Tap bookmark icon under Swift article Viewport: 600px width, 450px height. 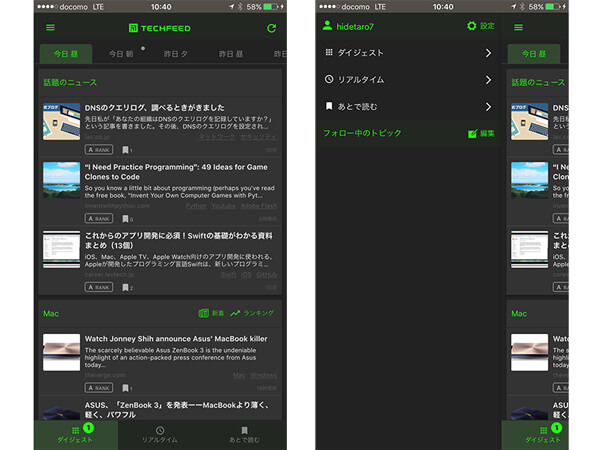(x=125, y=287)
